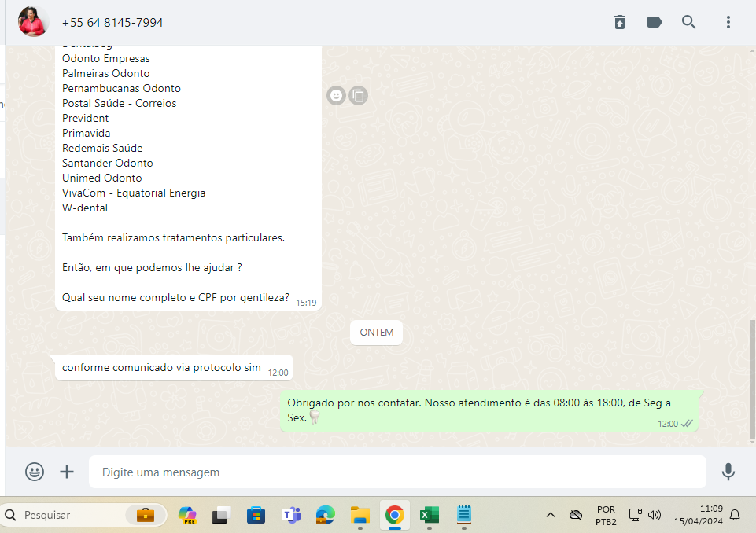Image resolution: width=756 pixels, height=533 pixels.
Task: Click 'Redemais Saúde' text line
Action: coord(102,149)
